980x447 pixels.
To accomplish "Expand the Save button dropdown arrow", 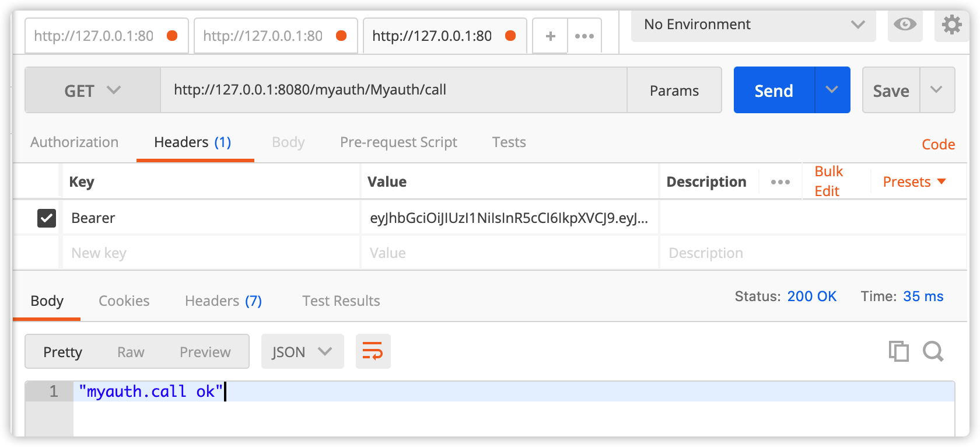I will click(x=937, y=90).
